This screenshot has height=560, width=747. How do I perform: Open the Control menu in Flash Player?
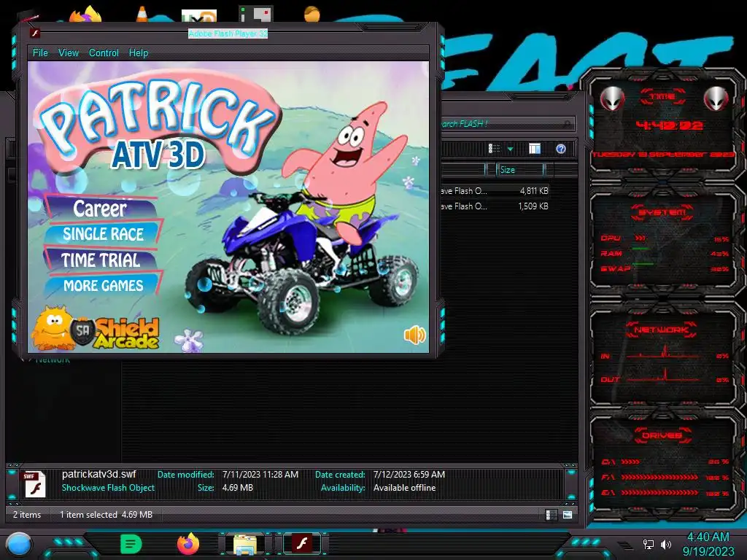click(104, 52)
